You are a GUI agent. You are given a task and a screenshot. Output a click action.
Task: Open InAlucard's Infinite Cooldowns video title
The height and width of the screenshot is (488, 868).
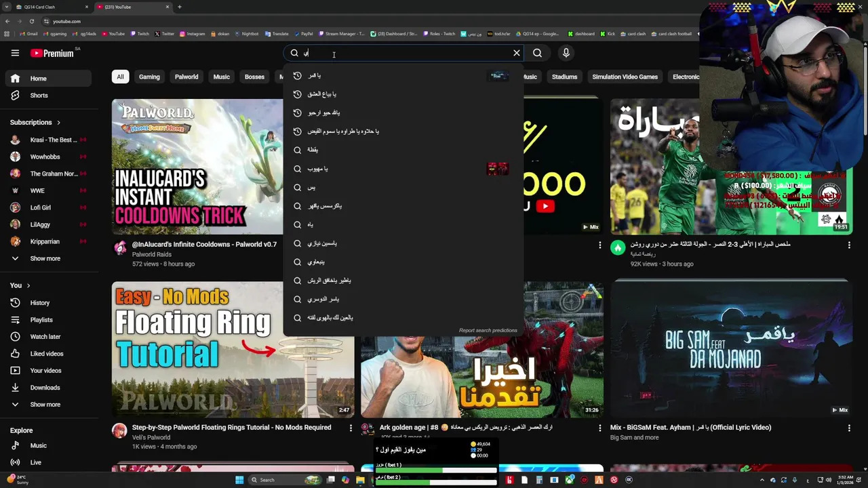coord(204,244)
